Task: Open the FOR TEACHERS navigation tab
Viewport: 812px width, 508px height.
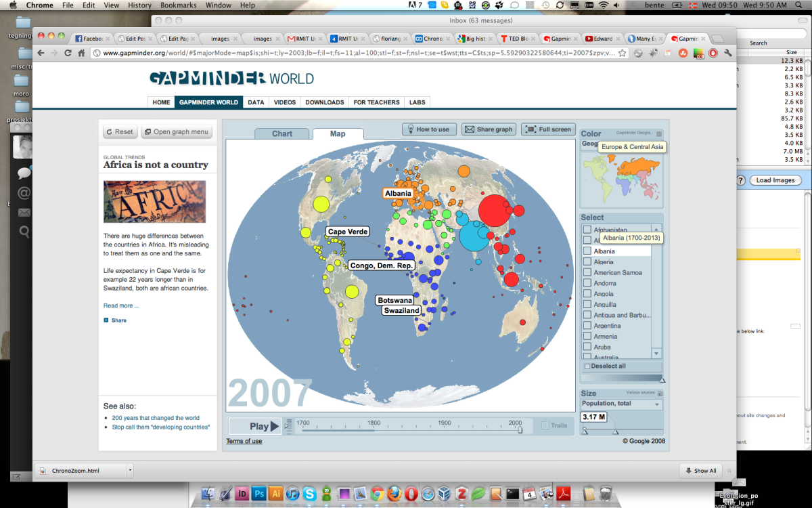Action: coord(376,102)
